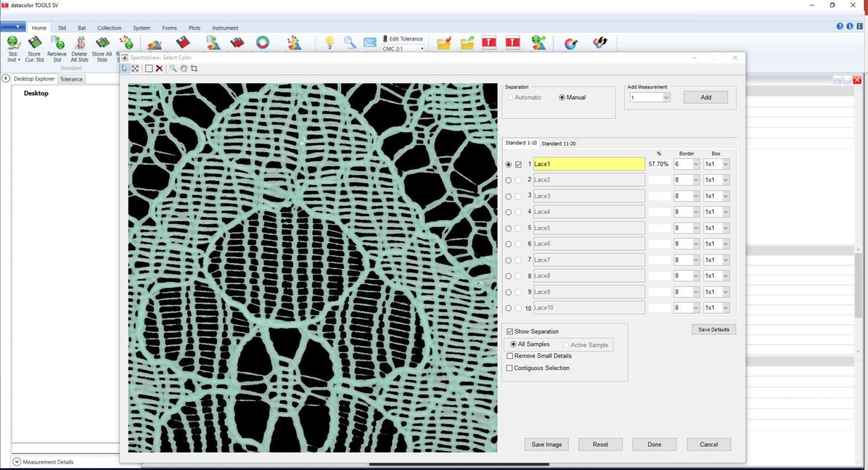The image size is (868, 470).
Task: Click the Lace1 name input field
Action: 589,164
